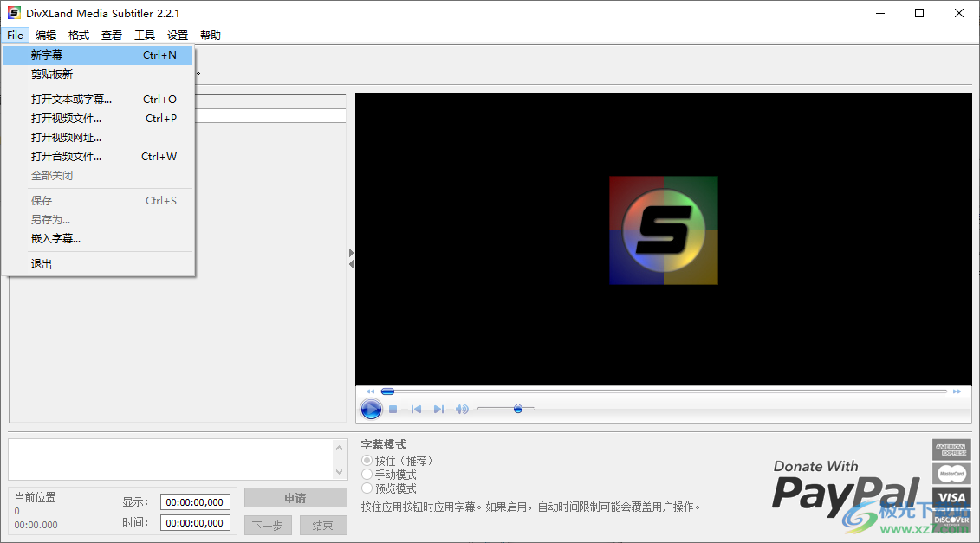Image resolution: width=980 pixels, height=543 pixels.
Task: Click the 申请 button
Action: point(295,498)
